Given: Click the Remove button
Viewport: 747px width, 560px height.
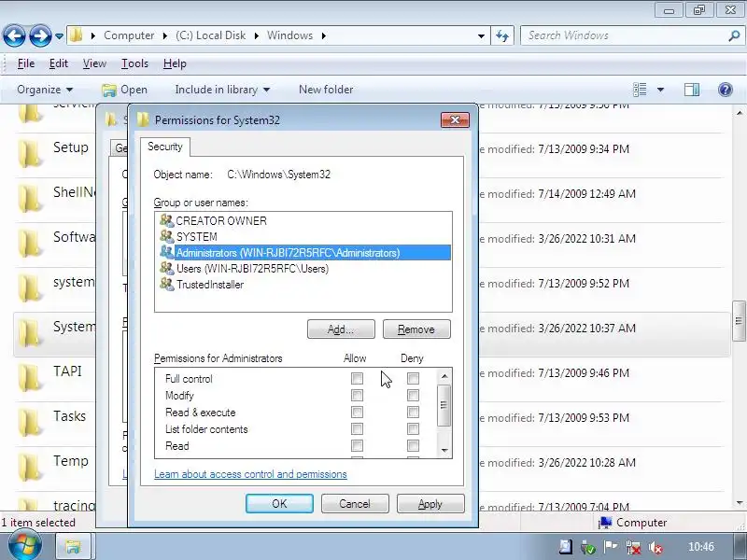Looking at the screenshot, I should click(x=416, y=329).
